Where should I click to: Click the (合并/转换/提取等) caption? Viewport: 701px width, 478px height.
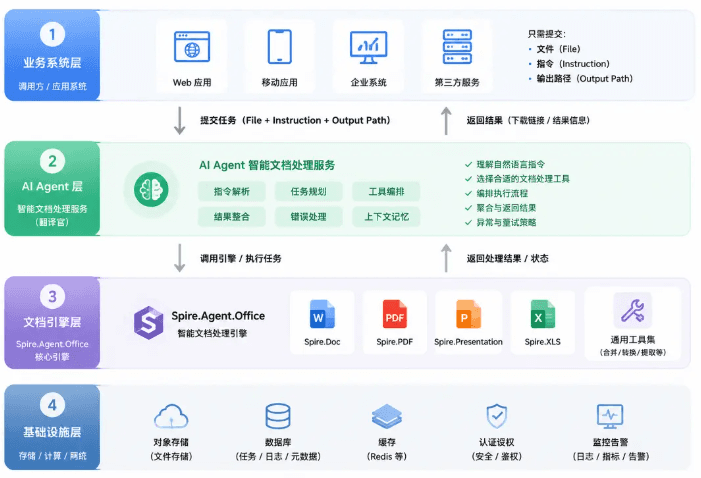[x=633, y=352]
